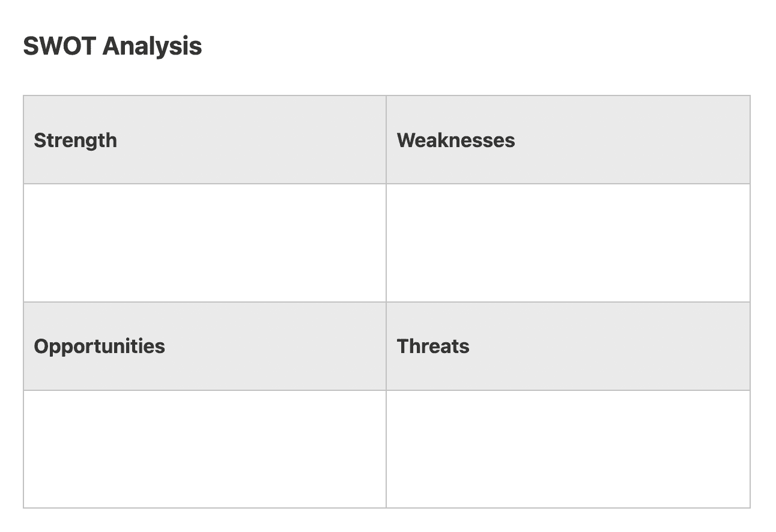
Task: Click the word Analysis in the title
Action: coord(152,46)
